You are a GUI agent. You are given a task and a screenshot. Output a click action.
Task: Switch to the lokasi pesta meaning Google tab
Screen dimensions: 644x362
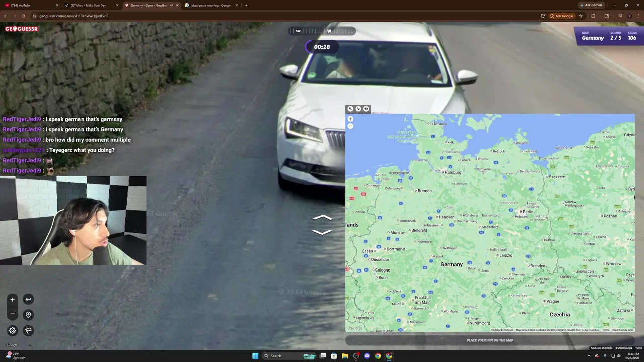tap(210, 5)
